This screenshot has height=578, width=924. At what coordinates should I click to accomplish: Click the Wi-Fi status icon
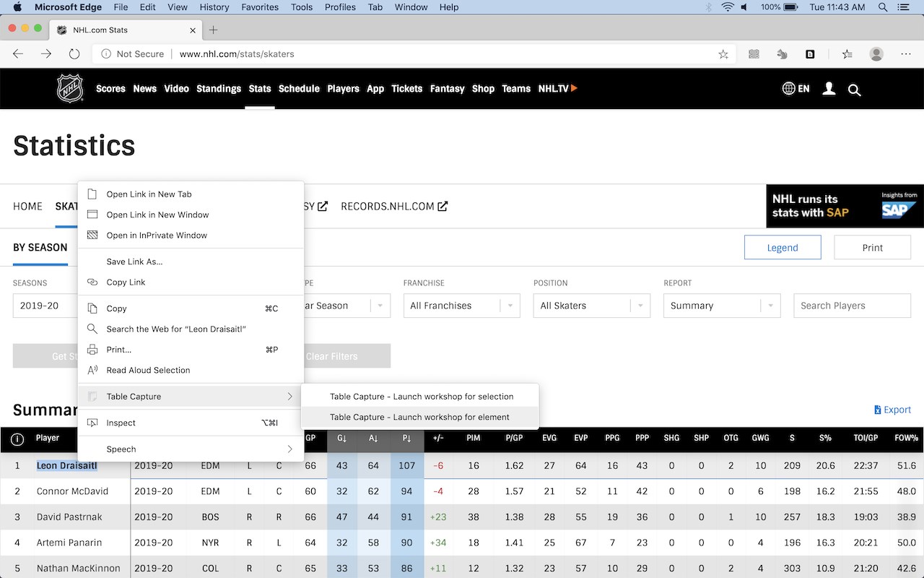[728, 7]
